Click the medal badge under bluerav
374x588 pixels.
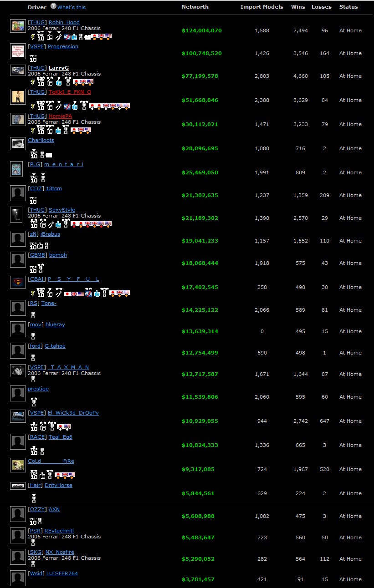33,337
